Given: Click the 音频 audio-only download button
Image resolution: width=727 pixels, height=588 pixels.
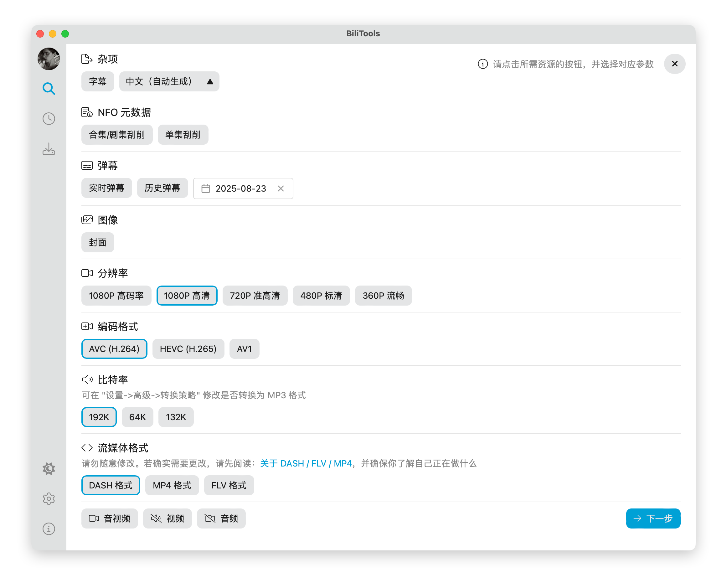Looking at the screenshot, I should pos(221,518).
